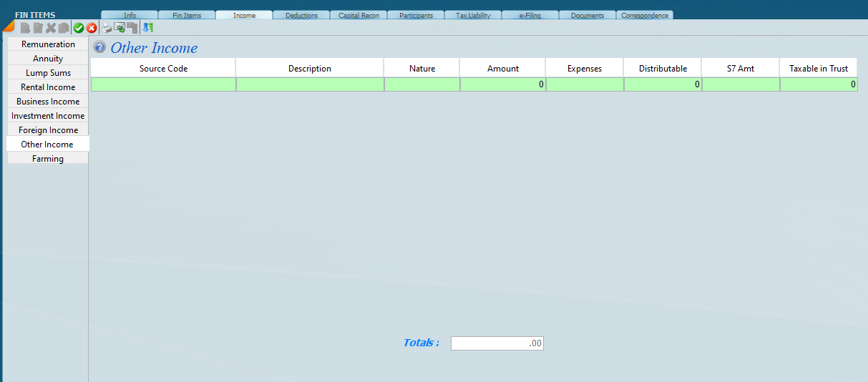The width and height of the screenshot is (868, 382).
Task: Select Rental Income in sidebar
Action: (48, 87)
